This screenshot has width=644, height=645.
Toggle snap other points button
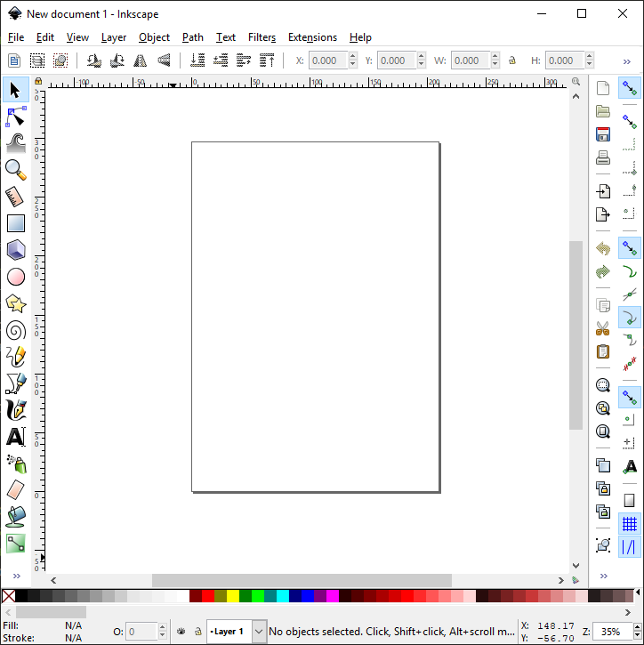tap(630, 398)
